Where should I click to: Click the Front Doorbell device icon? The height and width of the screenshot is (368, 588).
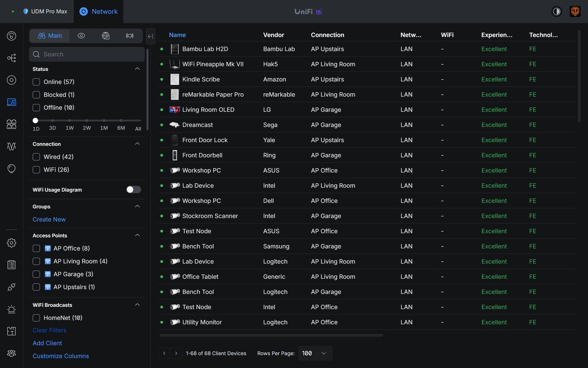(x=175, y=155)
